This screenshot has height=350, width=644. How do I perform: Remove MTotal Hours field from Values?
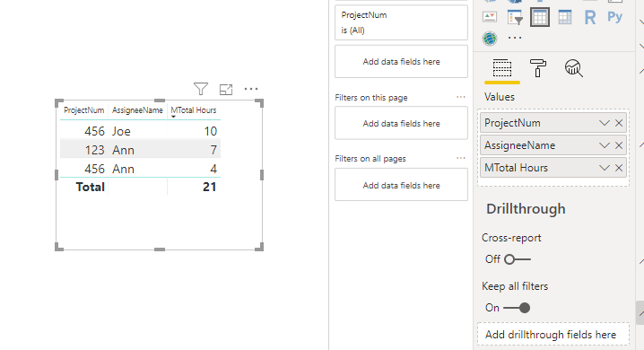(x=619, y=168)
